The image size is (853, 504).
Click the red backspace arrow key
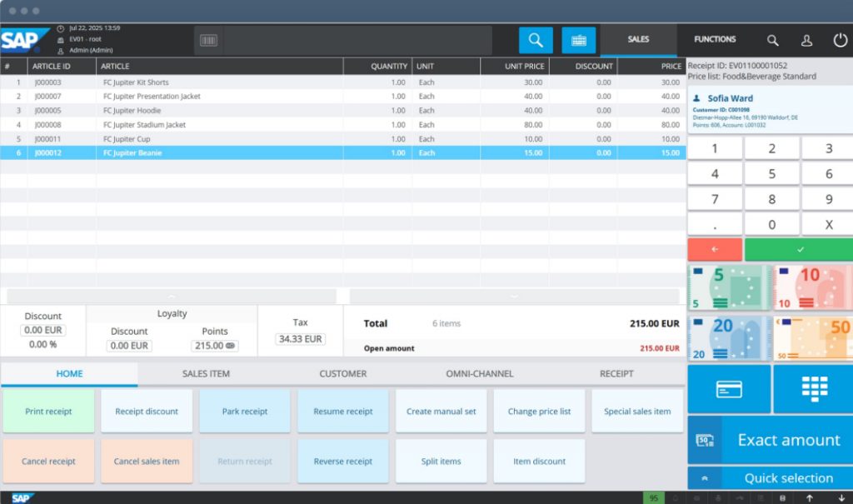pyautogui.click(x=715, y=249)
